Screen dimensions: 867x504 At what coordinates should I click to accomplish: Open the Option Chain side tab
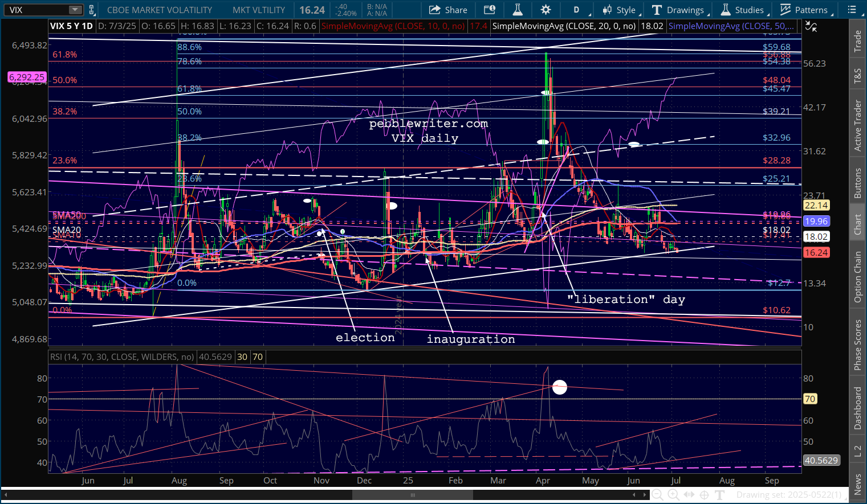(857, 277)
